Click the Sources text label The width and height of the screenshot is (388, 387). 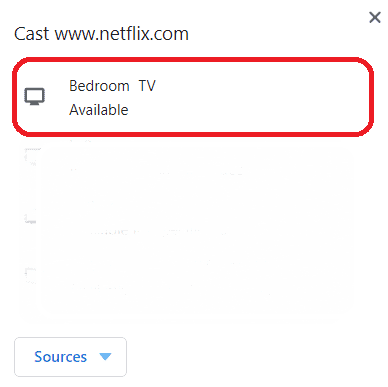pyautogui.click(x=60, y=357)
